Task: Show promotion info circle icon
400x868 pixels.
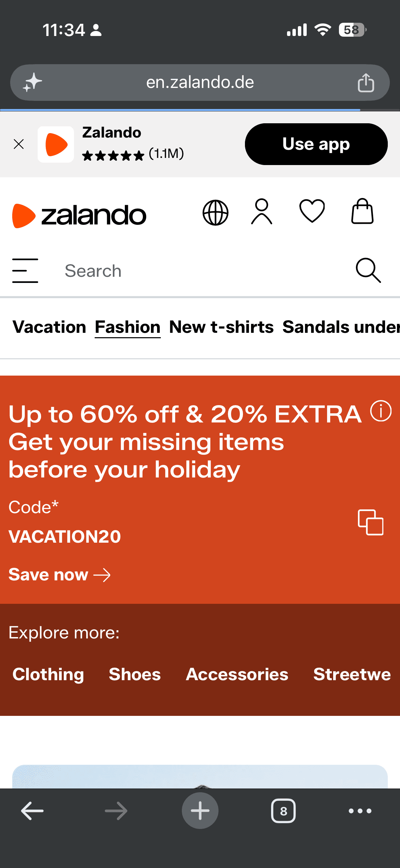Action: 381,411
